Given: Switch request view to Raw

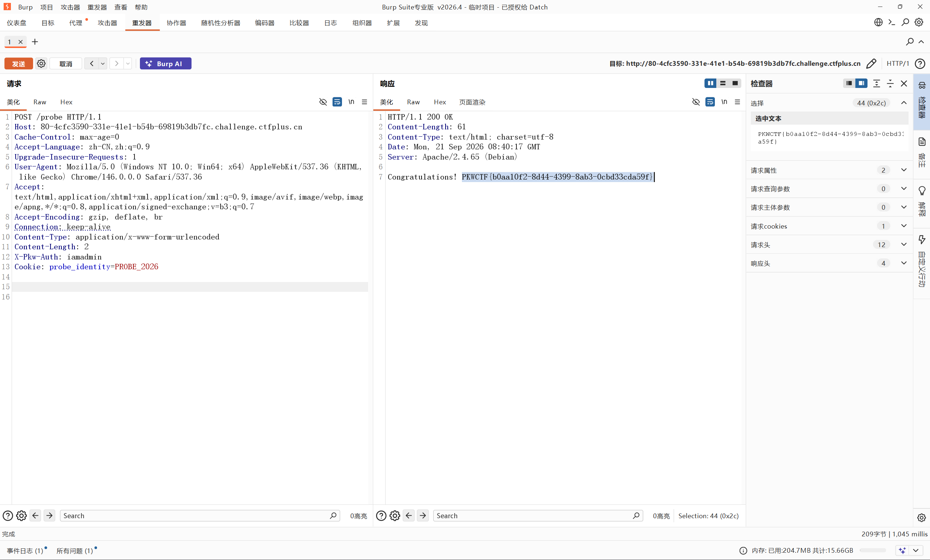Looking at the screenshot, I should (40, 102).
